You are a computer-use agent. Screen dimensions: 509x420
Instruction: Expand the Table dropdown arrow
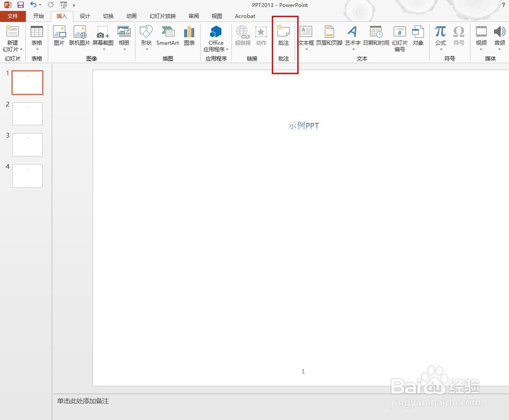[x=37, y=49]
